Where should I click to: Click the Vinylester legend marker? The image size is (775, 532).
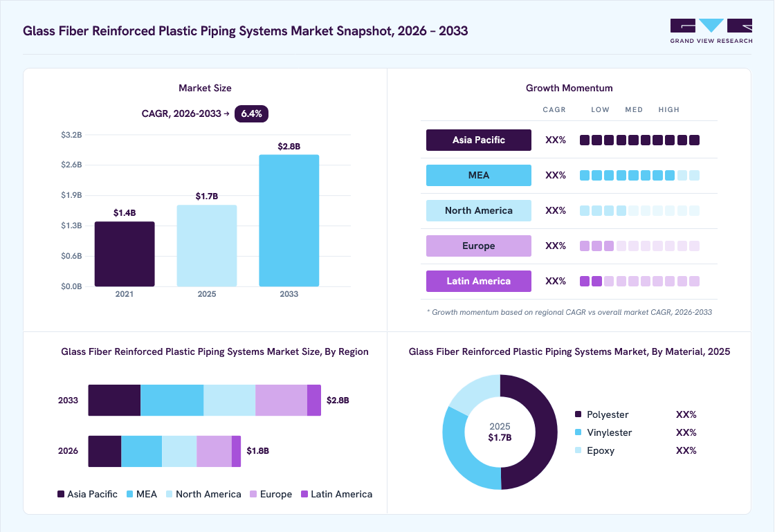(578, 432)
